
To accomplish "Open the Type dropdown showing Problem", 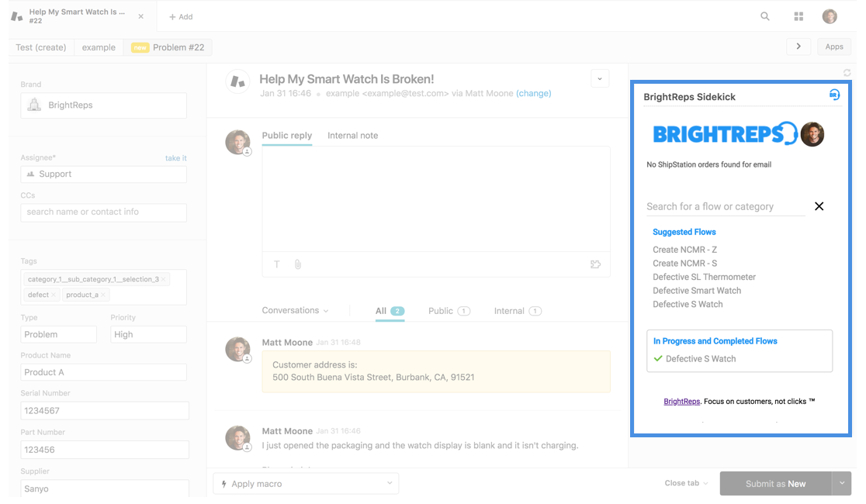I will pyautogui.click(x=58, y=334).
